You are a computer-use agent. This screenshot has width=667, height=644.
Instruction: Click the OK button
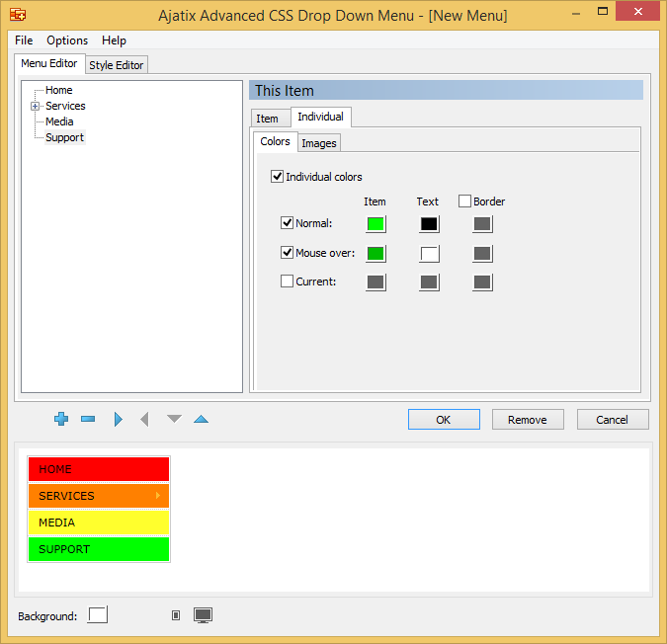[444, 420]
